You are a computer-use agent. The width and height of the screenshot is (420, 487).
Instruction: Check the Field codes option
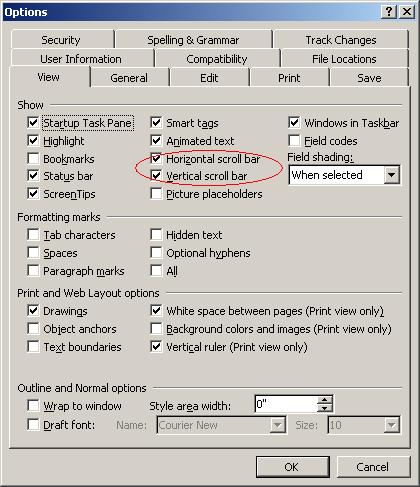coord(294,141)
